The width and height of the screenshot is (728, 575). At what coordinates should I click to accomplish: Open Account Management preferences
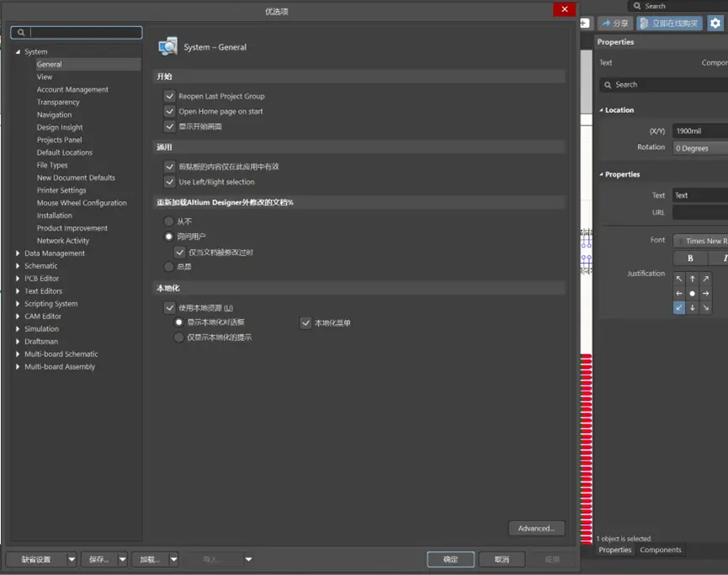pos(72,89)
